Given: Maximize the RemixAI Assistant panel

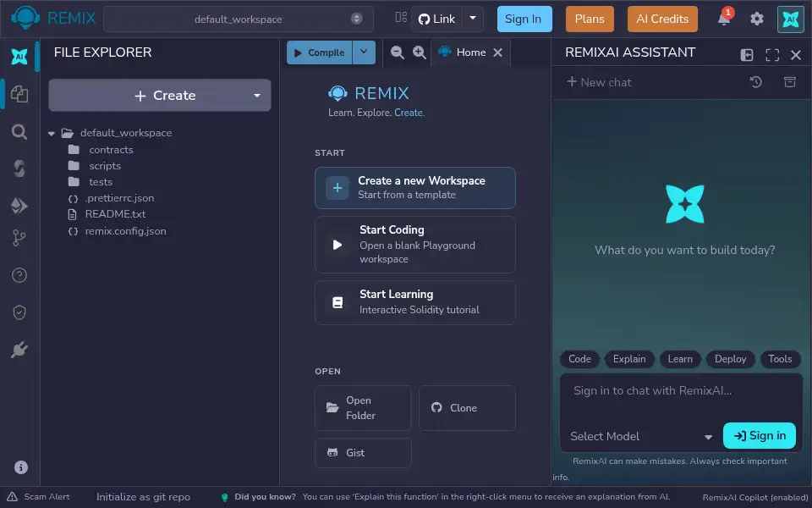Looking at the screenshot, I should pos(772,55).
